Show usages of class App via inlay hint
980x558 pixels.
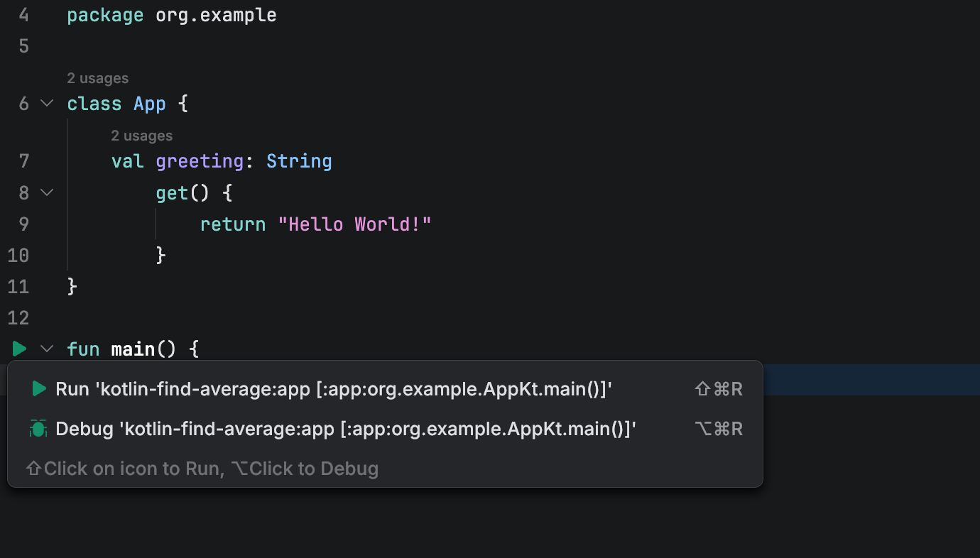[97, 78]
